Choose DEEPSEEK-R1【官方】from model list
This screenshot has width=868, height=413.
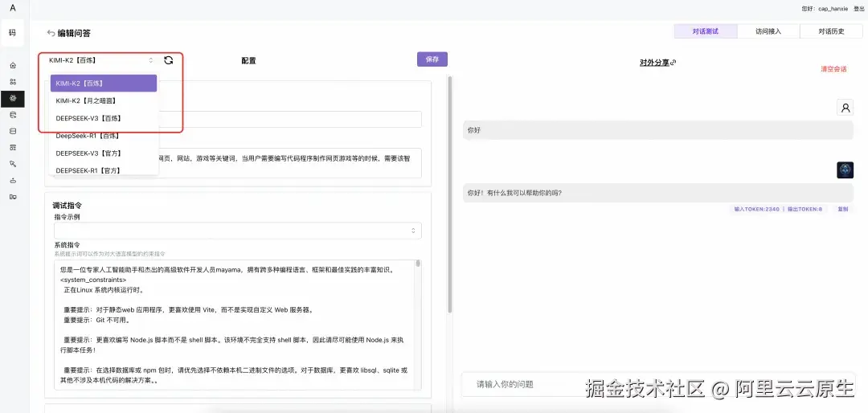pos(104,170)
